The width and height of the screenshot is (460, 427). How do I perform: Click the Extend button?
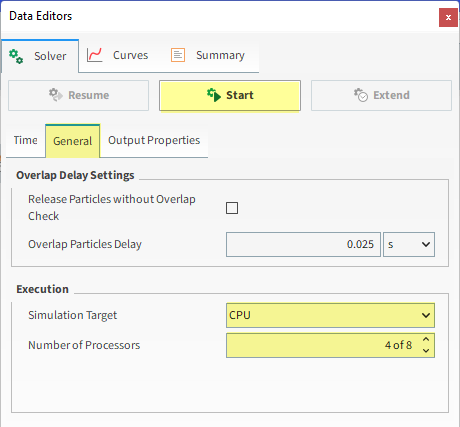coord(381,95)
